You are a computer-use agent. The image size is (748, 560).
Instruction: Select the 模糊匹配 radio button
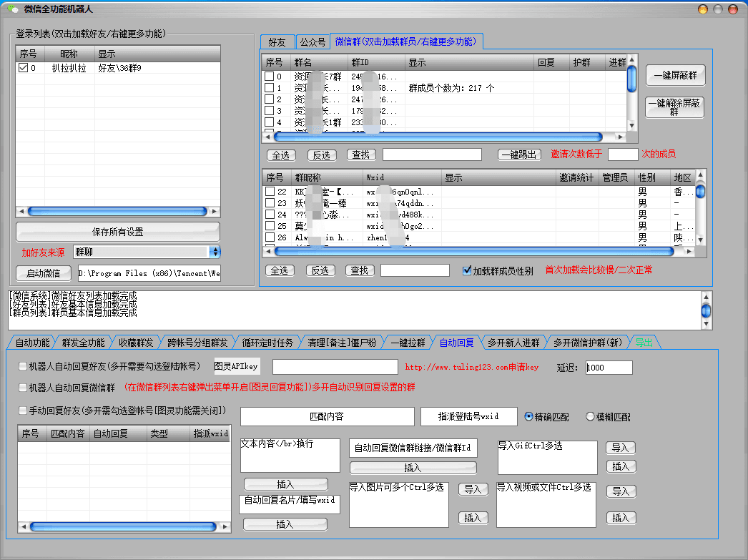(590, 416)
